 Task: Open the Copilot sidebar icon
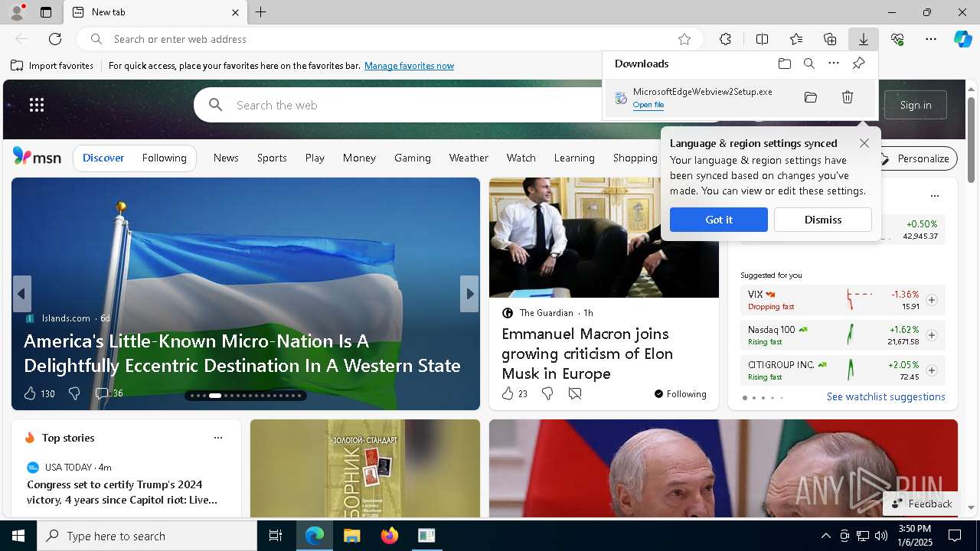(962, 39)
